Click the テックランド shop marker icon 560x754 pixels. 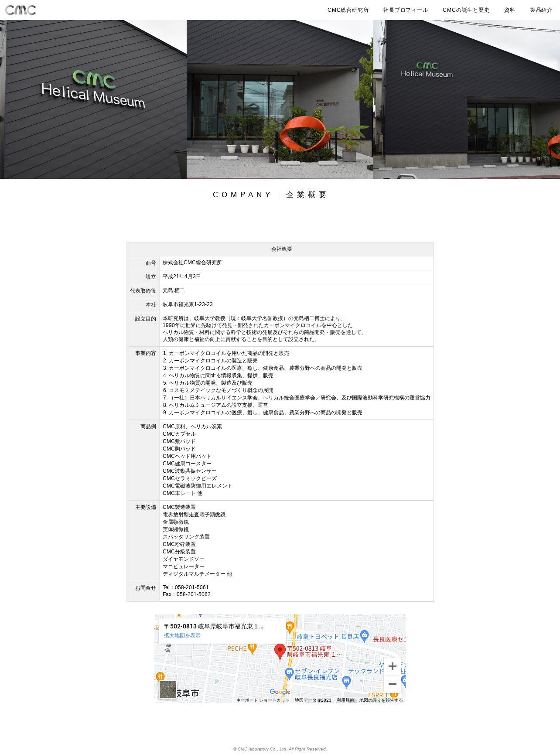[346, 682]
